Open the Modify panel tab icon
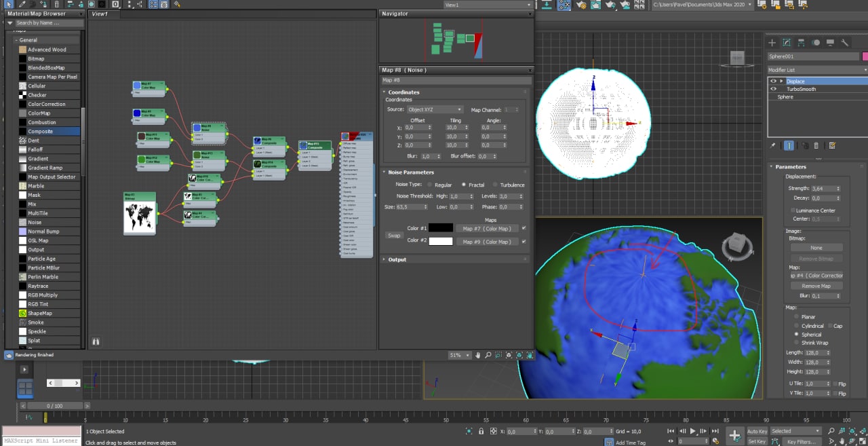 (787, 42)
